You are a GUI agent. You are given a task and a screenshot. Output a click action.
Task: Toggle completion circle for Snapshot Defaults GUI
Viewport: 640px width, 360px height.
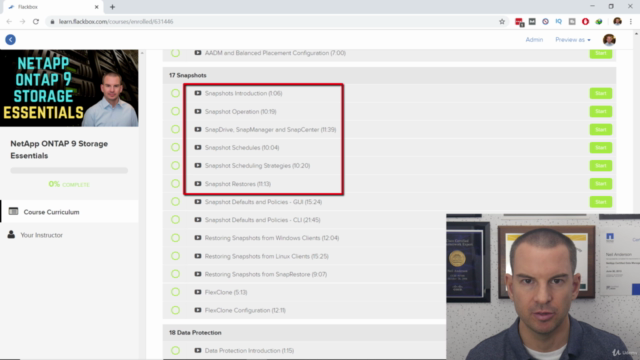tap(176, 202)
